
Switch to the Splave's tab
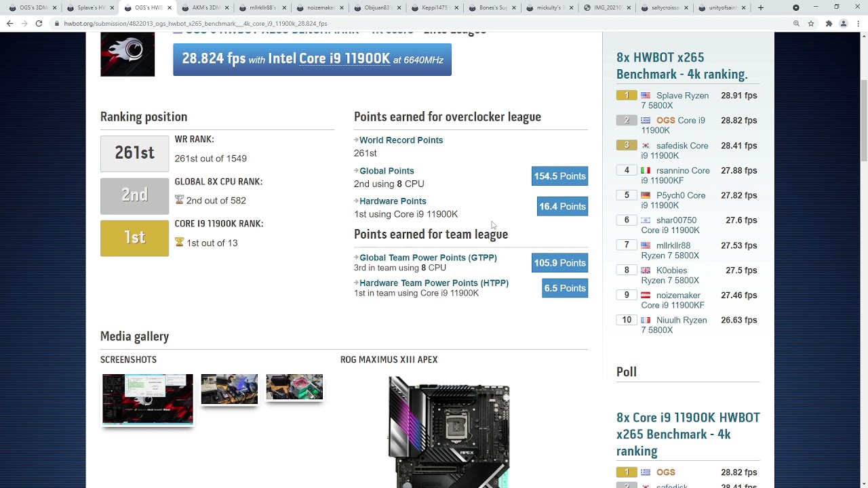coord(90,7)
